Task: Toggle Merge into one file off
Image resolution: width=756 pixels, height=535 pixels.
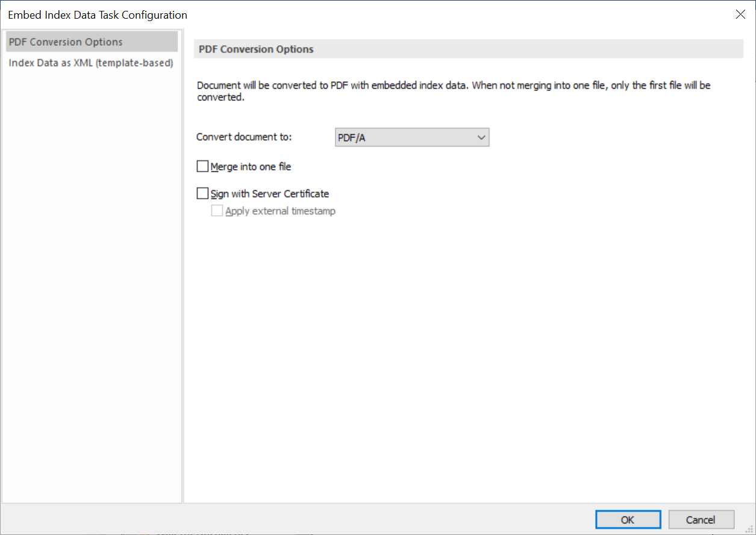Action: pos(202,166)
